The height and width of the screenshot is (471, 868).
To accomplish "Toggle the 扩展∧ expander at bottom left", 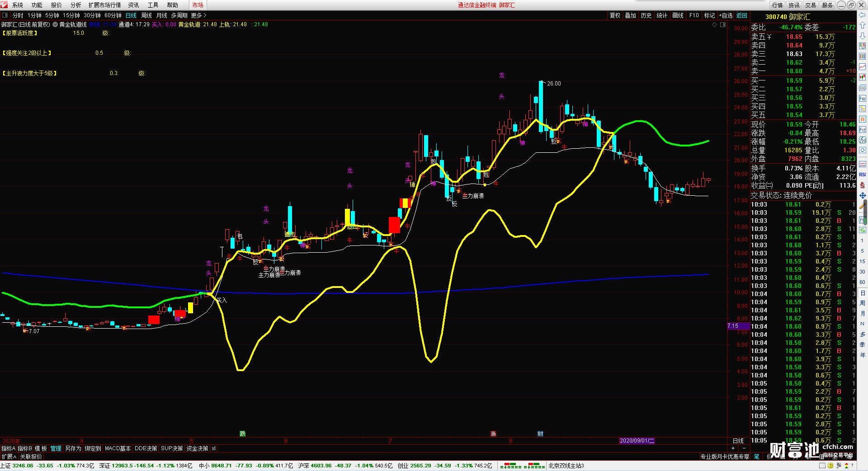I will [x=9, y=457].
